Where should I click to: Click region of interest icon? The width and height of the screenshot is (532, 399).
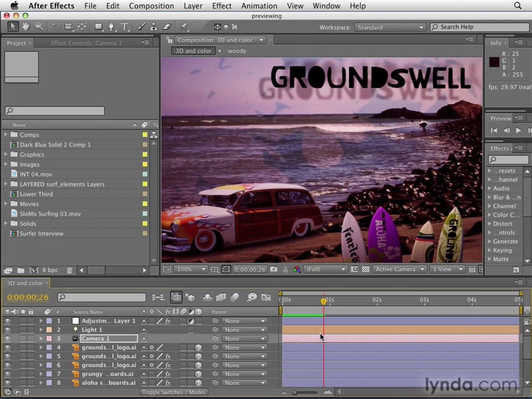coord(354,269)
